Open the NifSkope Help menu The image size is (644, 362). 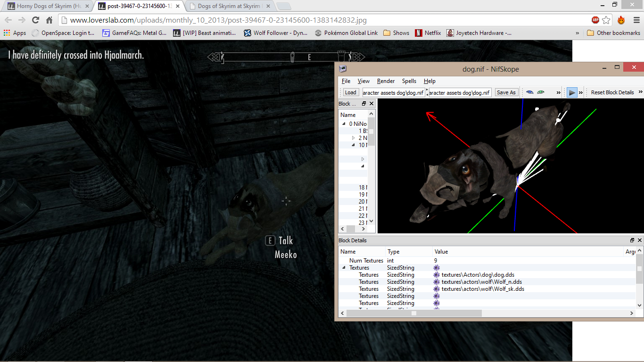(x=429, y=81)
